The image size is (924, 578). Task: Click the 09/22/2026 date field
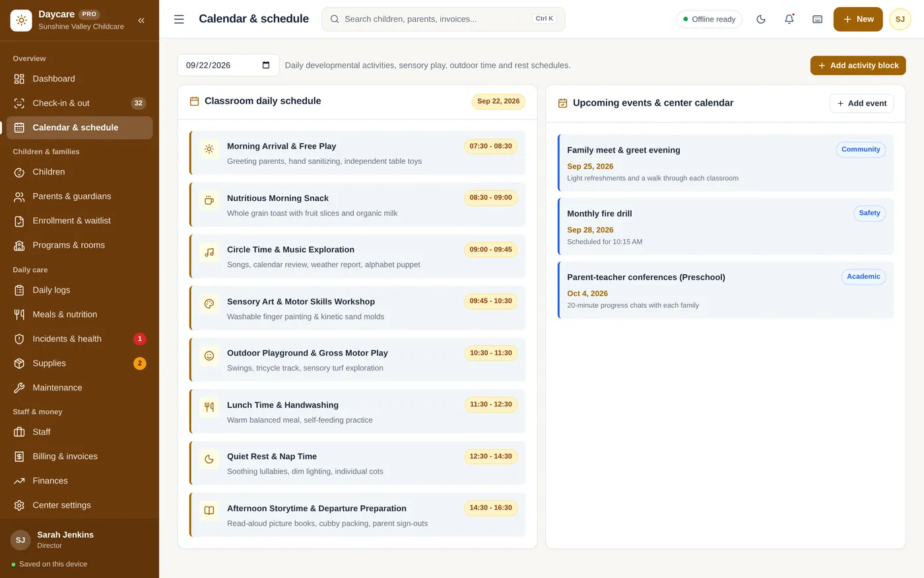pos(228,65)
